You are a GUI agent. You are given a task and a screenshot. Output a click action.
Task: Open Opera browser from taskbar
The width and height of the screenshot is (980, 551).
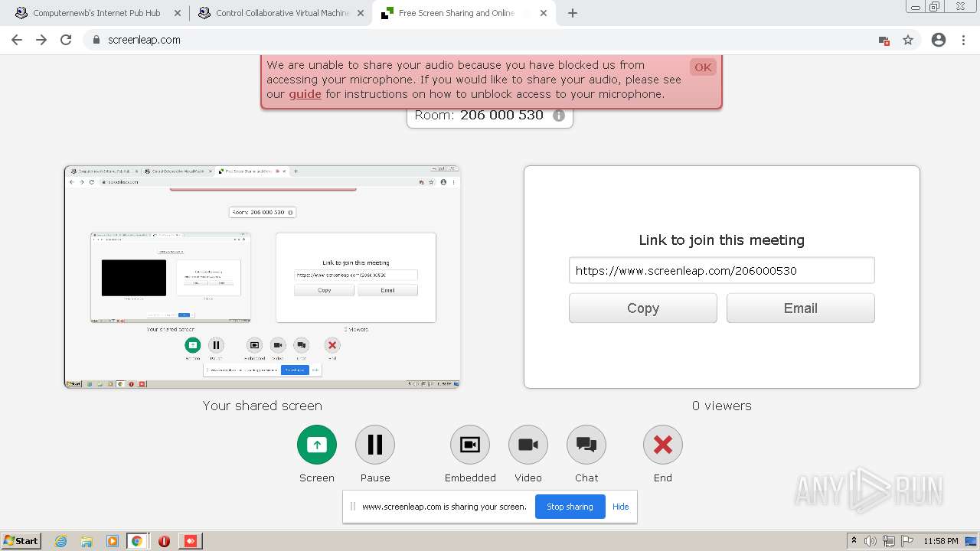point(164,541)
